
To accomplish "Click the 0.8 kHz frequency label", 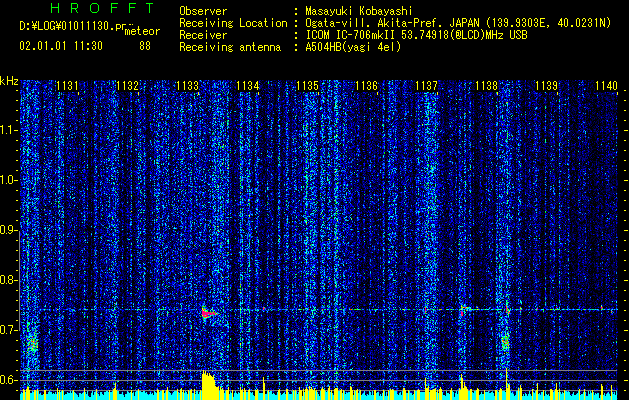I will coord(8,280).
